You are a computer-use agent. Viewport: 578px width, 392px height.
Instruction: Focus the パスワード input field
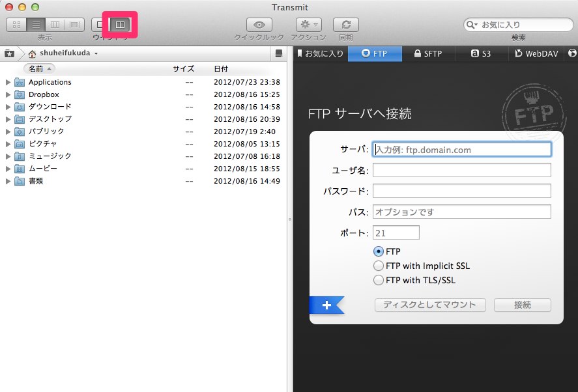(462, 191)
